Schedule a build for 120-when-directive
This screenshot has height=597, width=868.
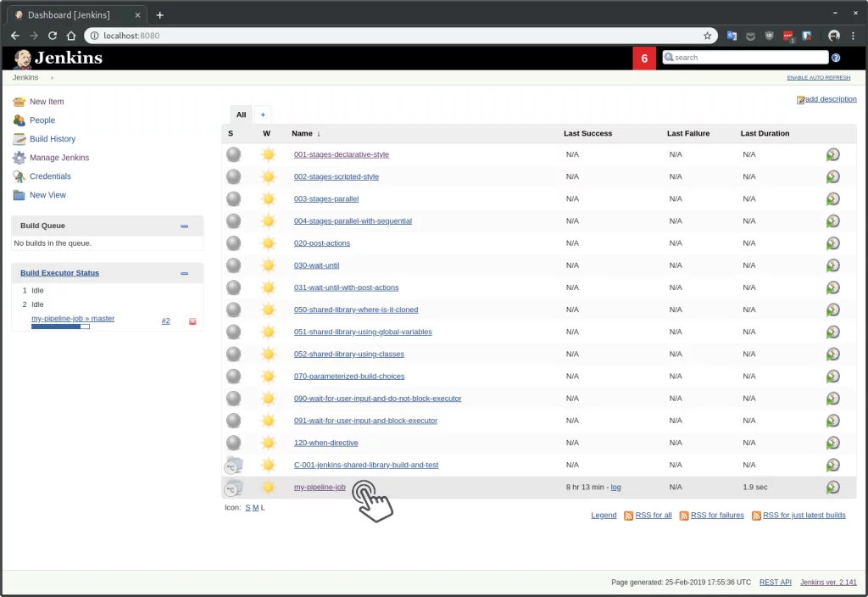[x=832, y=443]
